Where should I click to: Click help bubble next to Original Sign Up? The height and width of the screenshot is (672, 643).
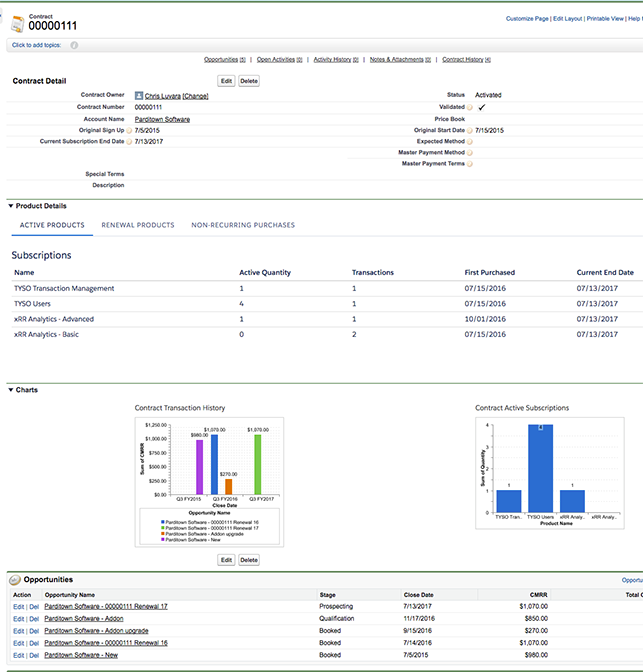(129, 130)
